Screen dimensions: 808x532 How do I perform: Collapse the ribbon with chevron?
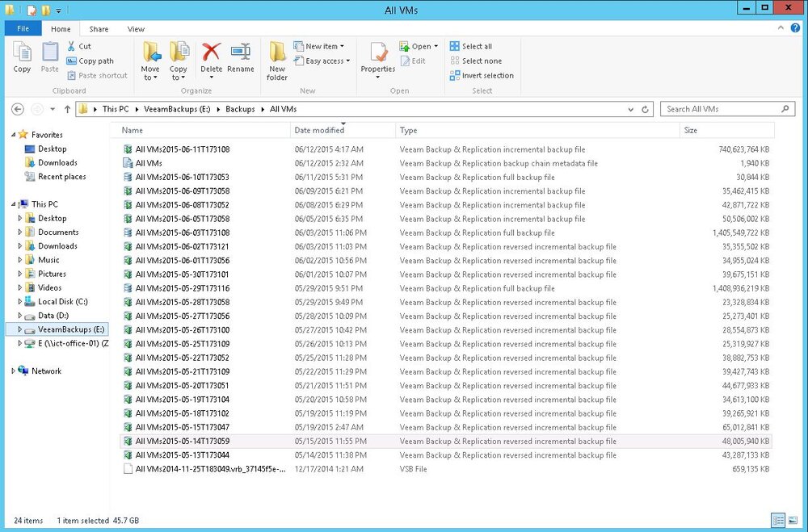pos(781,28)
